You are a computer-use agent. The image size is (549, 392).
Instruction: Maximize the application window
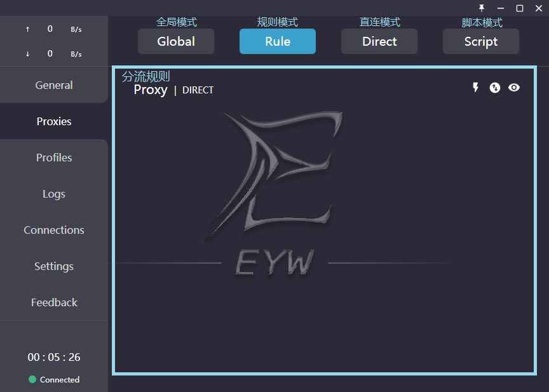click(x=520, y=8)
